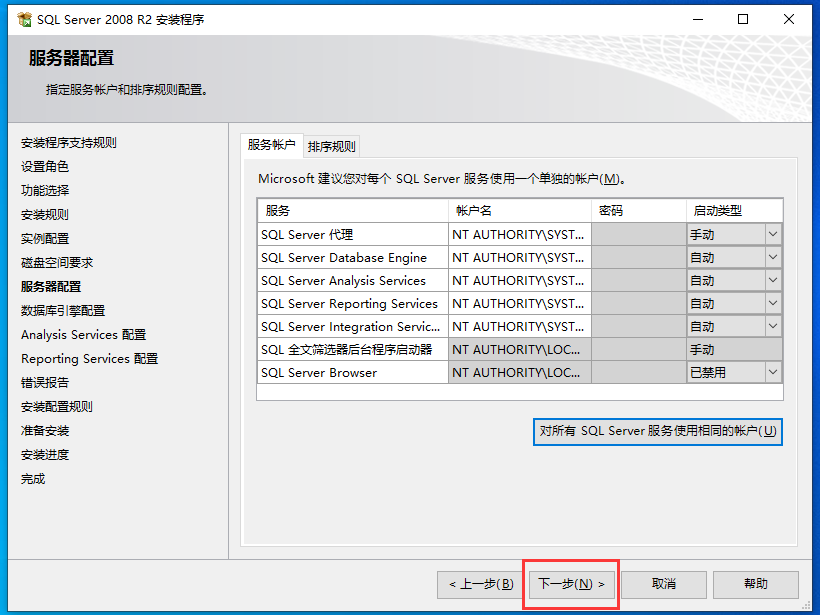
Task: Click password cell for Database Engine row
Action: (x=639, y=257)
